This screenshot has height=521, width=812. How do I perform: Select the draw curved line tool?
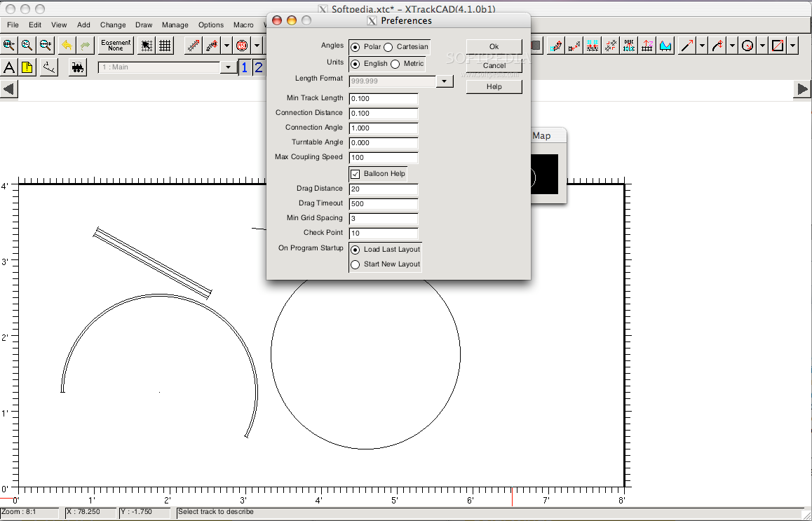[x=717, y=46]
